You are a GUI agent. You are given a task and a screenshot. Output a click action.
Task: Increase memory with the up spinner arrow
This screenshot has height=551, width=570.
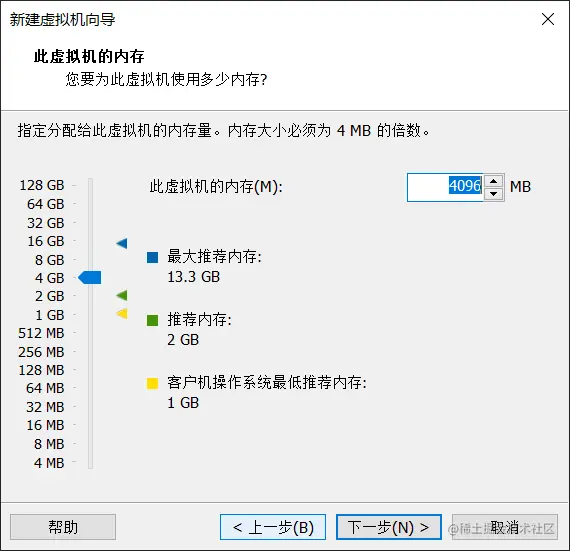pos(493,181)
